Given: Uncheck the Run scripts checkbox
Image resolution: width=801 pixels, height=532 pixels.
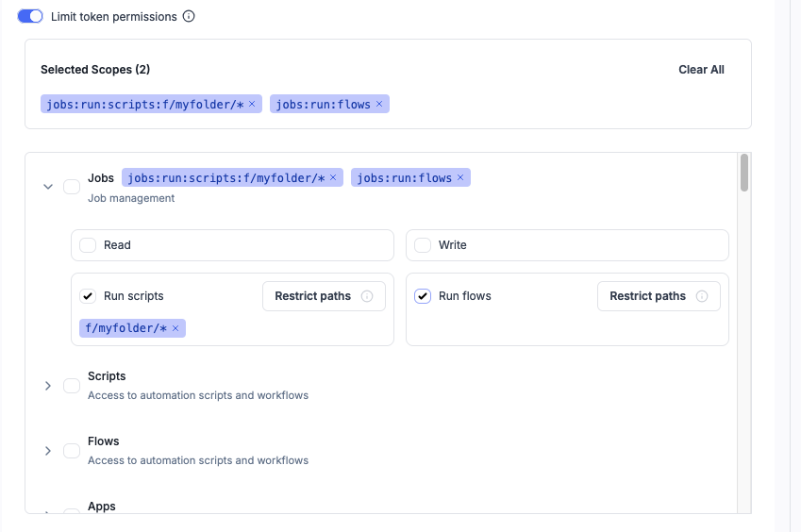Looking at the screenshot, I should (88, 296).
